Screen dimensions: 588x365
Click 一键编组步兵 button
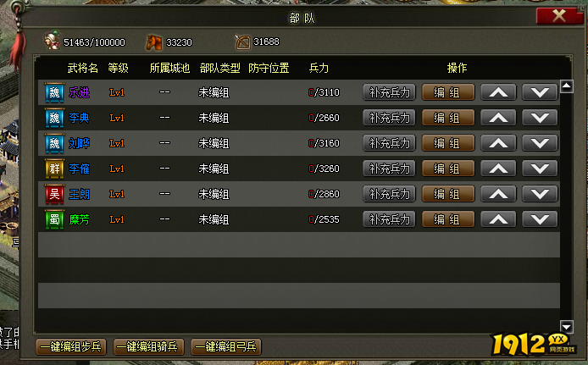coord(71,346)
